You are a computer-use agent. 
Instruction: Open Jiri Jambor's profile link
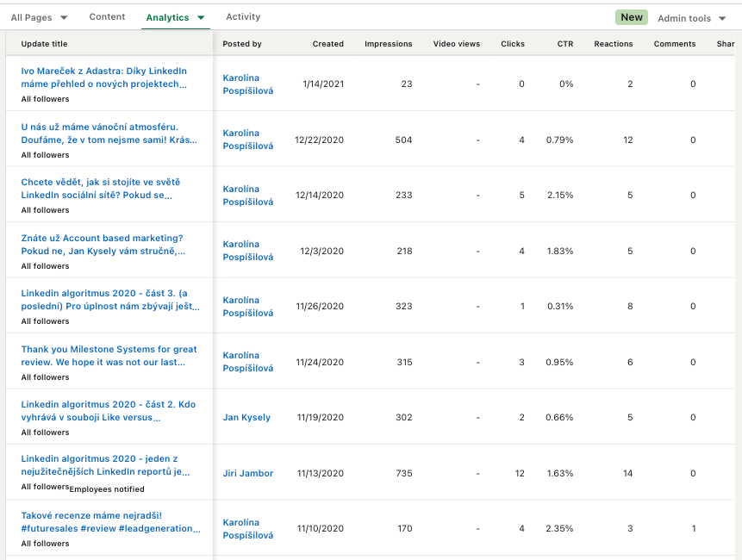coord(247,473)
